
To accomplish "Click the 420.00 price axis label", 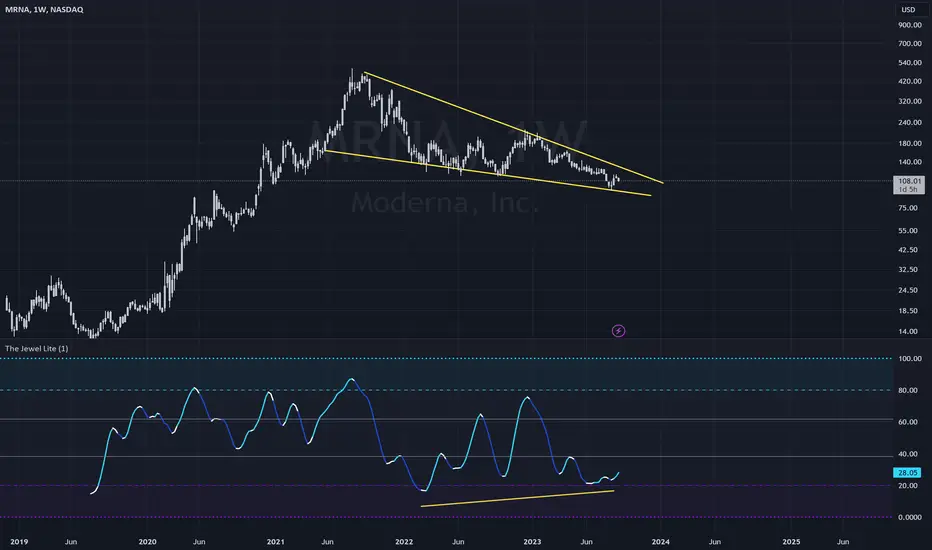I will (x=910, y=81).
